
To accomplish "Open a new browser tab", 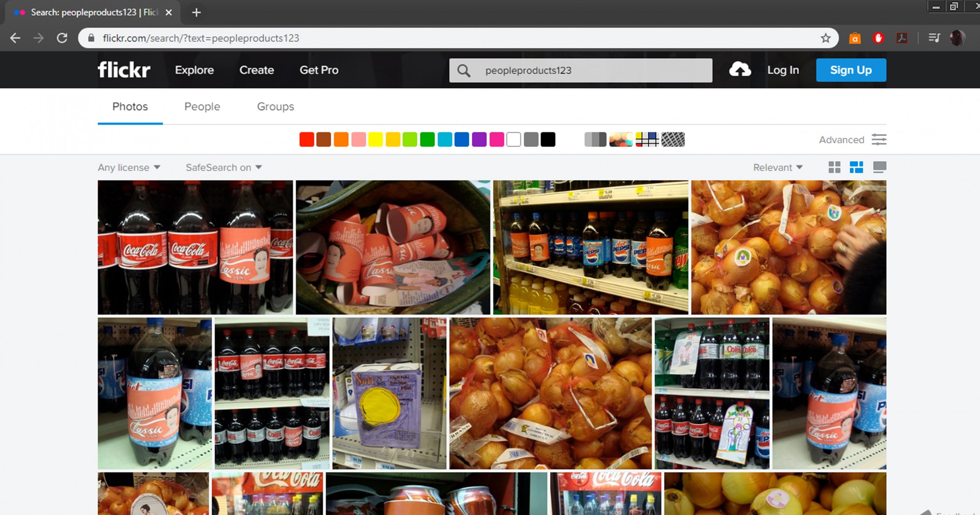I will pos(196,12).
